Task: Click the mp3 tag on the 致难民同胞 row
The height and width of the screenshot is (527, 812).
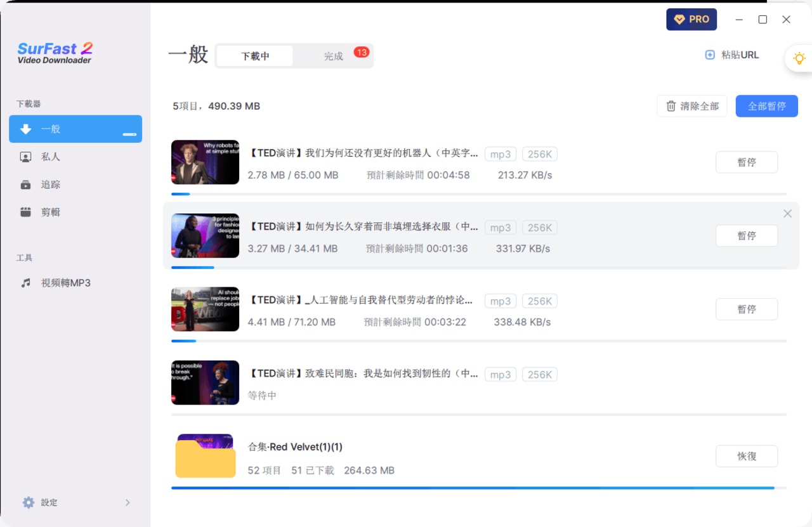Action: point(501,375)
